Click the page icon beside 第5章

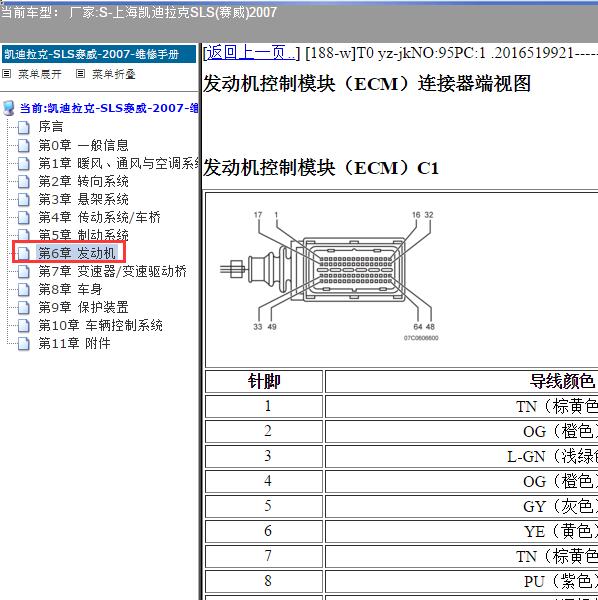(24, 235)
